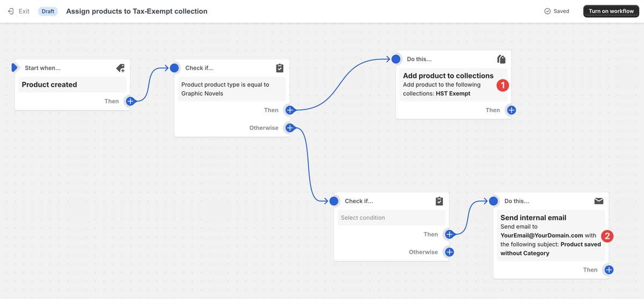Click 'Check if...' header of the Select condition card
The image size is (644, 299).
click(359, 201)
